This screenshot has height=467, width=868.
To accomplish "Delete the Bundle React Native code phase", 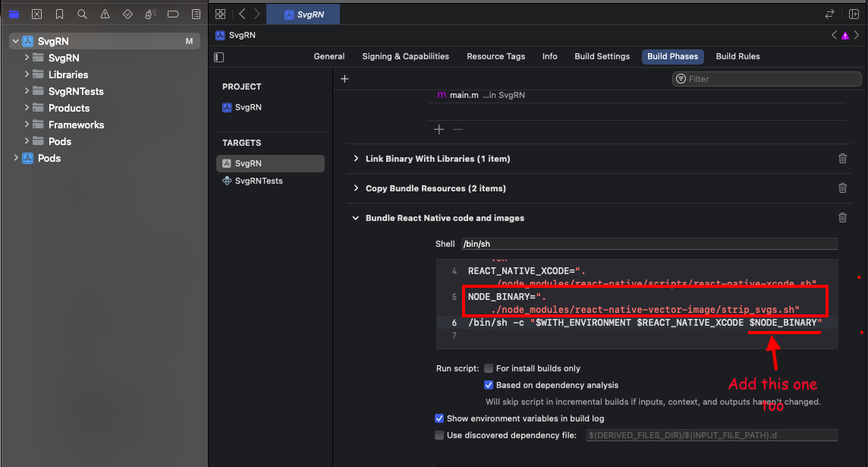I will (x=842, y=218).
